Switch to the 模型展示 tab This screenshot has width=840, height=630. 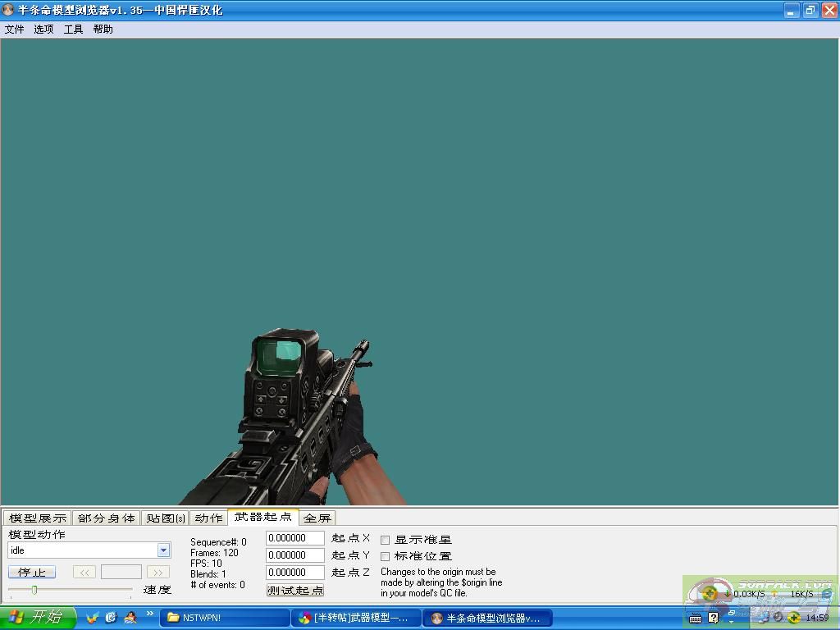37,518
